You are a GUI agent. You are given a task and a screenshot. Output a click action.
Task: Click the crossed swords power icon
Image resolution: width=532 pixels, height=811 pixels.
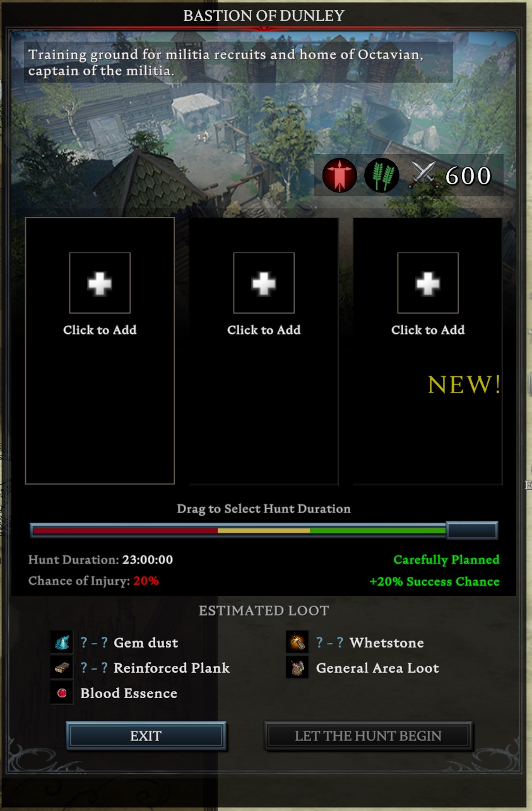(423, 175)
